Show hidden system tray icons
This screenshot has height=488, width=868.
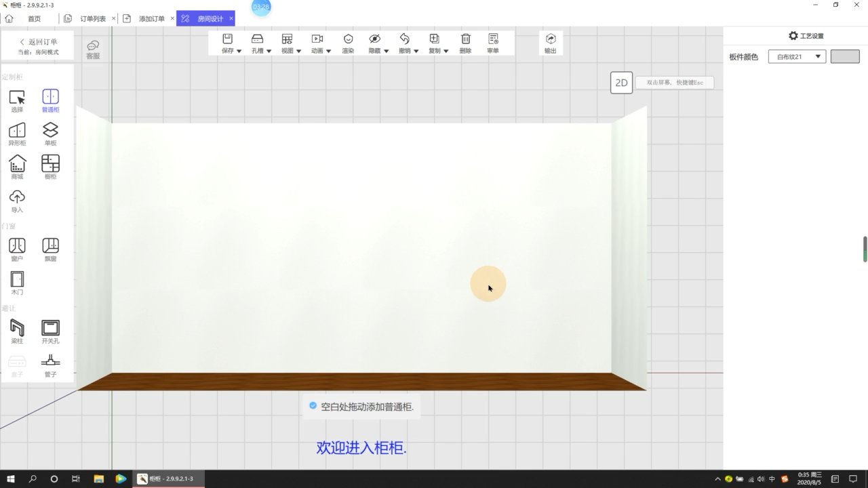(718, 479)
